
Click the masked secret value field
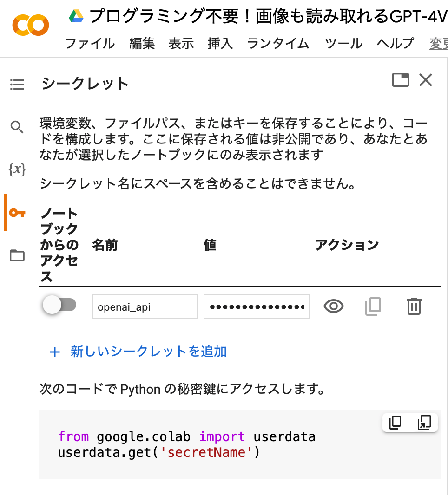click(x=256, y=306)
